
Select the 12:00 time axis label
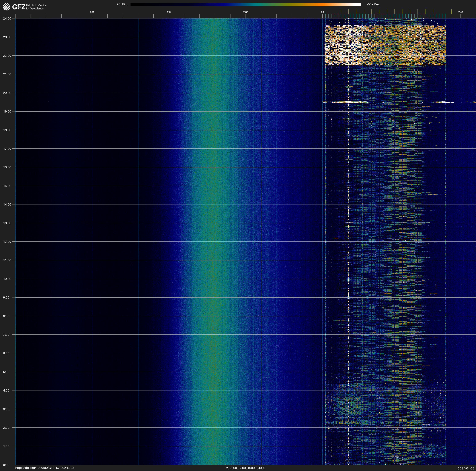tap(7, 242)
